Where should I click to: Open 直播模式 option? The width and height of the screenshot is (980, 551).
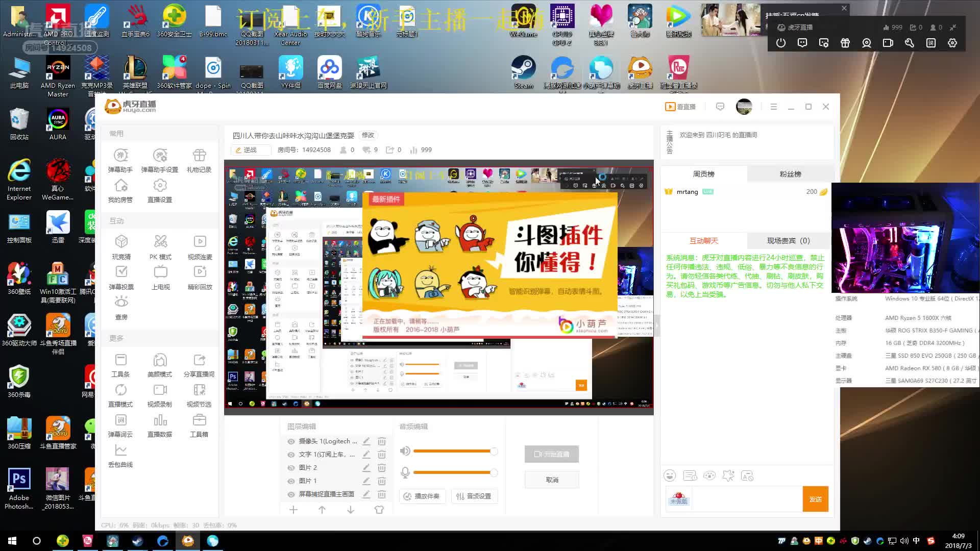(120, 395)
